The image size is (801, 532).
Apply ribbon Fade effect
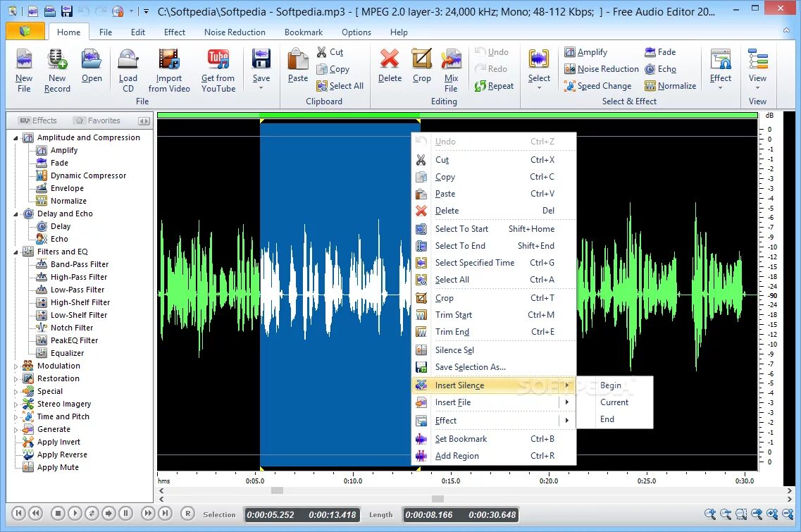(660, 52)
